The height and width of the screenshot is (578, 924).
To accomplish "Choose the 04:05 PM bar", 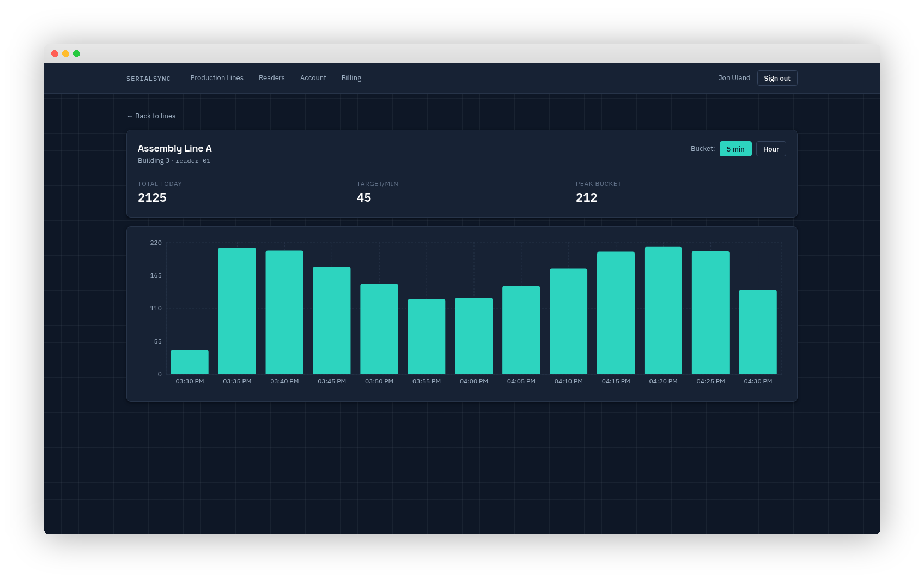I will [x=521, y=330].
